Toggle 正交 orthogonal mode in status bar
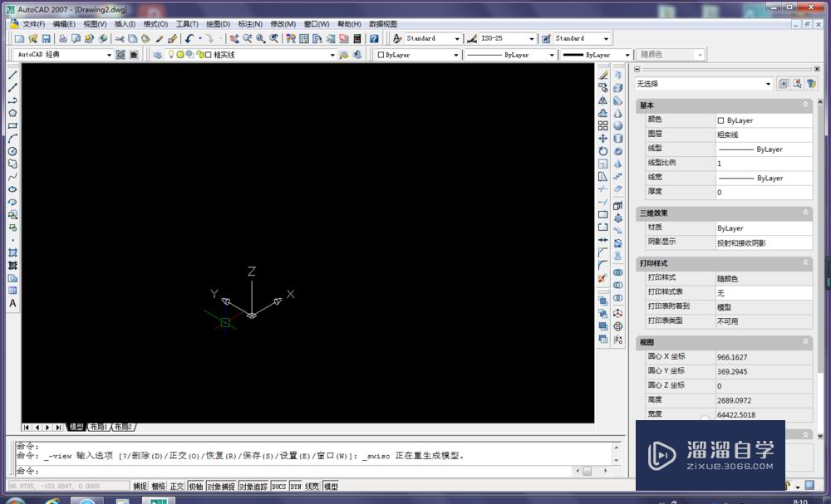Image resolution: width=831 pixels, height=504 pixels. tap(175, 486)
